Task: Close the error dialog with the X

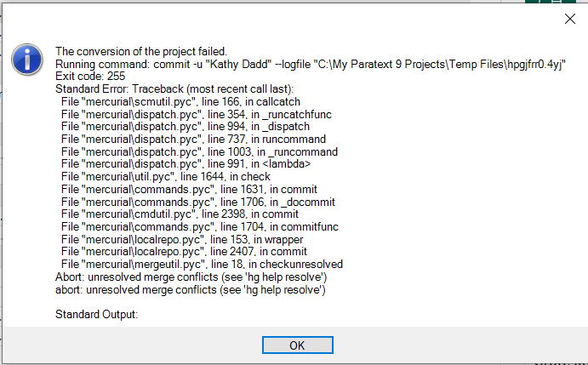Action: [x=569, y=19]
